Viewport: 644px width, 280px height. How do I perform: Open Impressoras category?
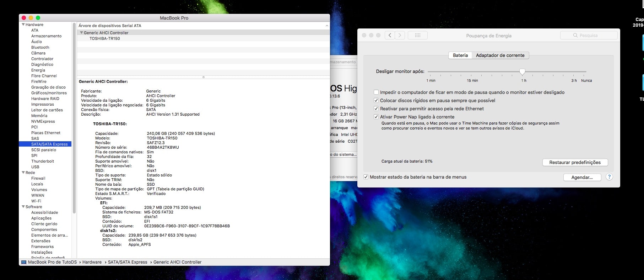43,104
